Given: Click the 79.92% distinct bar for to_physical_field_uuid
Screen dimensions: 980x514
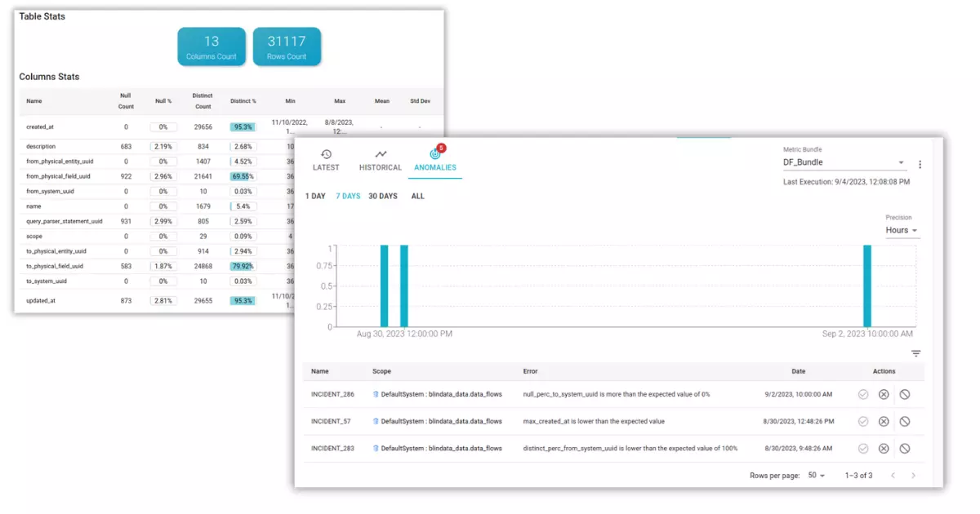Looking at the screenshot, I should click(243, 266).
